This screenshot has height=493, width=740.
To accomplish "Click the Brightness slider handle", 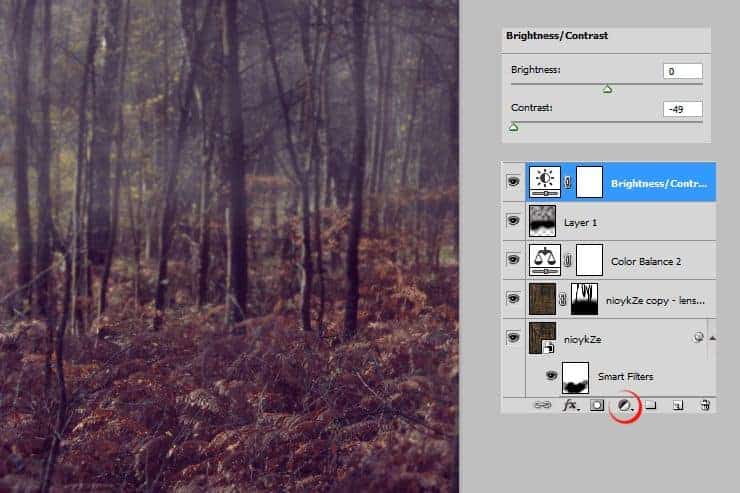I will [607, 90].
